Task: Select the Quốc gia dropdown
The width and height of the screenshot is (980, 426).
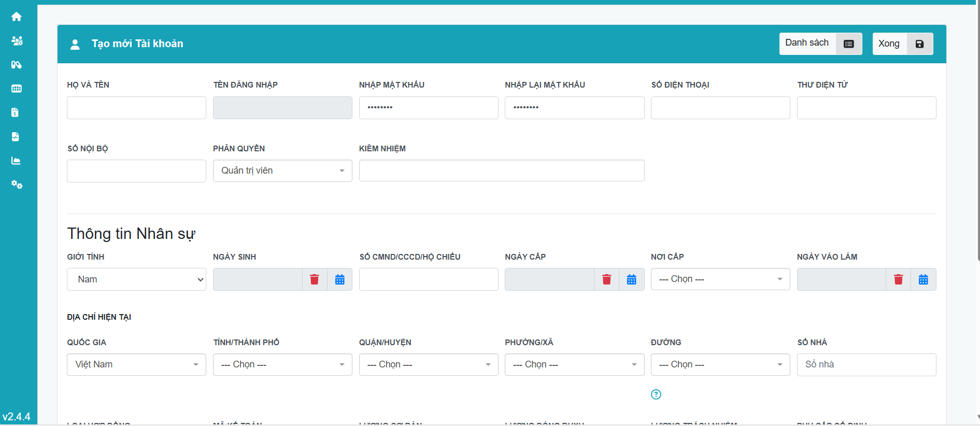Action: click(136, 365)
